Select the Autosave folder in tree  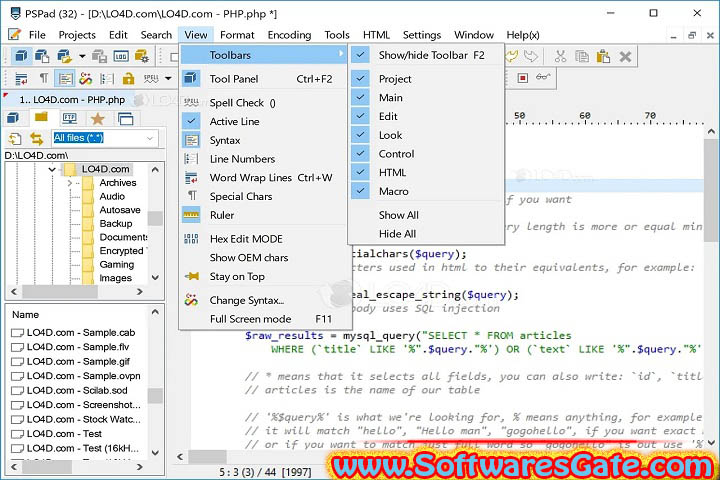(x=119, y=210)
